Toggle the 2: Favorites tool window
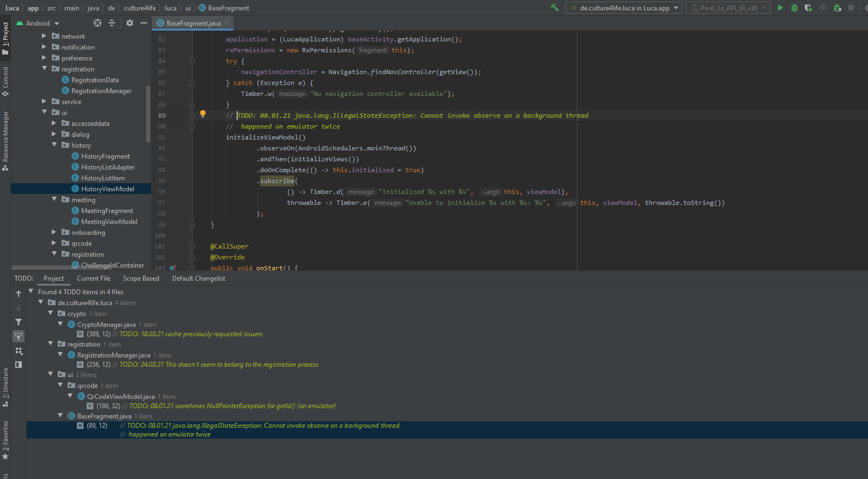This screenshot has width=868, height=479. point(5,440)
